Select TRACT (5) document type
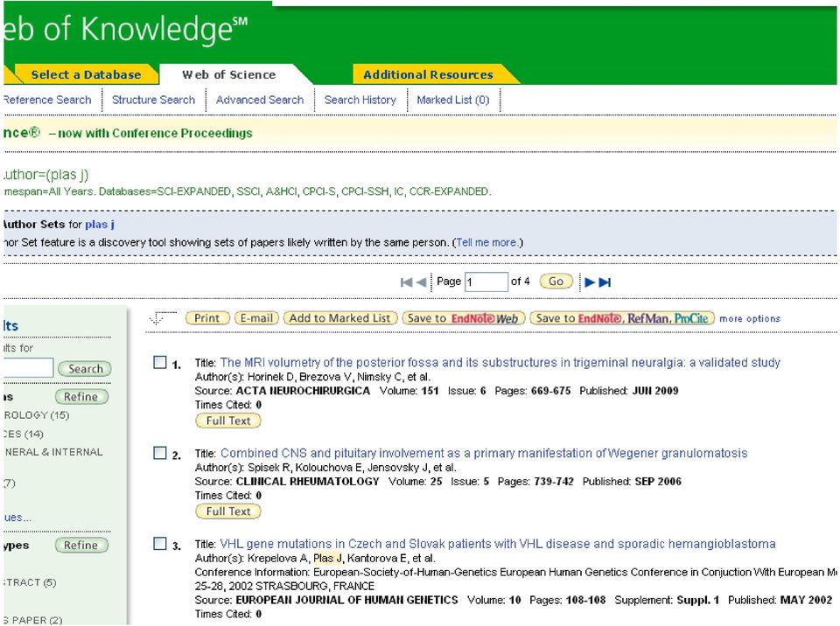This screenshot has height=626, width=840. [x=30, y=582]
